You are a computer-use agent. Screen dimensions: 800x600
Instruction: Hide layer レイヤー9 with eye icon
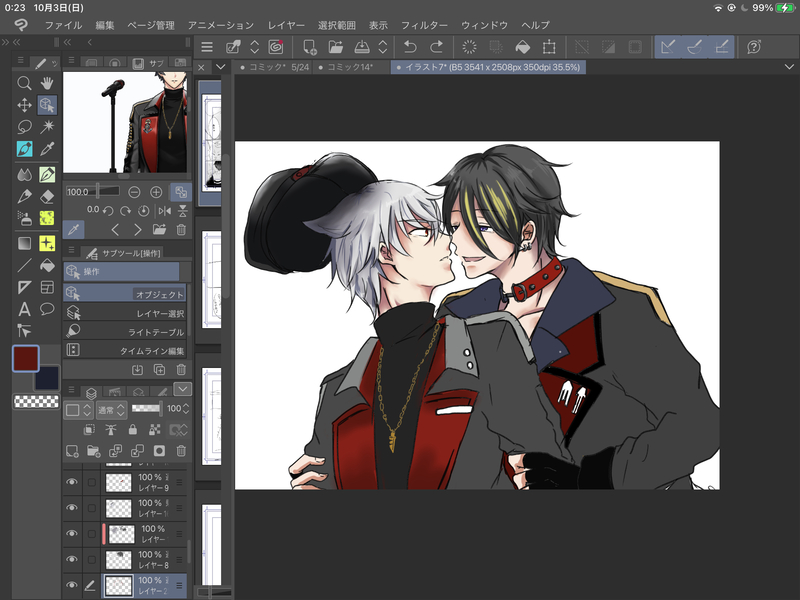coord(72,482)
